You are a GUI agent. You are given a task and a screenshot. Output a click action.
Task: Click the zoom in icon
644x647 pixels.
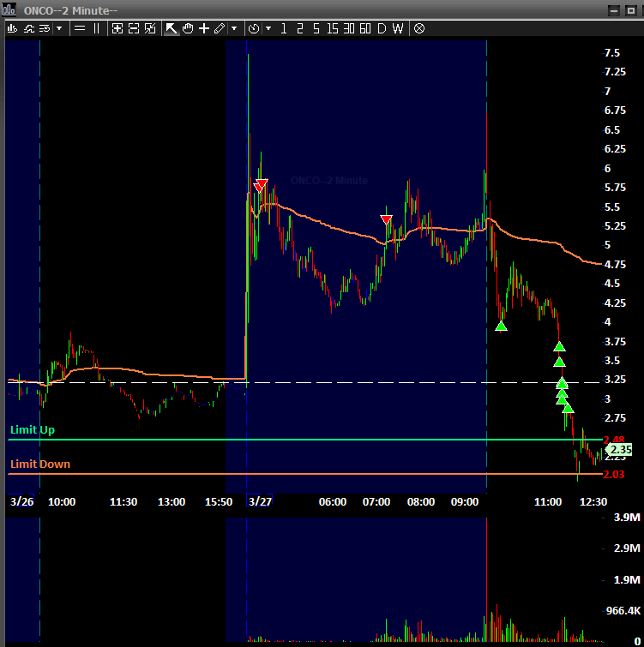(117, 28)
